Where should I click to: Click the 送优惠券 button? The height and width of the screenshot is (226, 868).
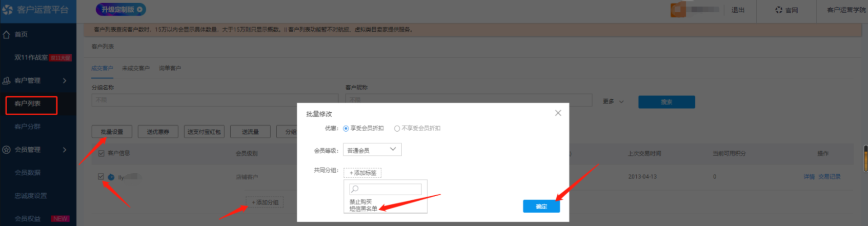(158, 132)
